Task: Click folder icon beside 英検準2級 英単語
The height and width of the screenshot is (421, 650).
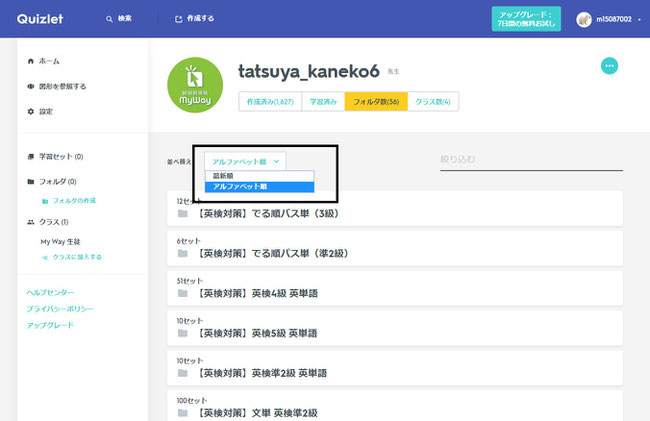Action: point(183,373)
